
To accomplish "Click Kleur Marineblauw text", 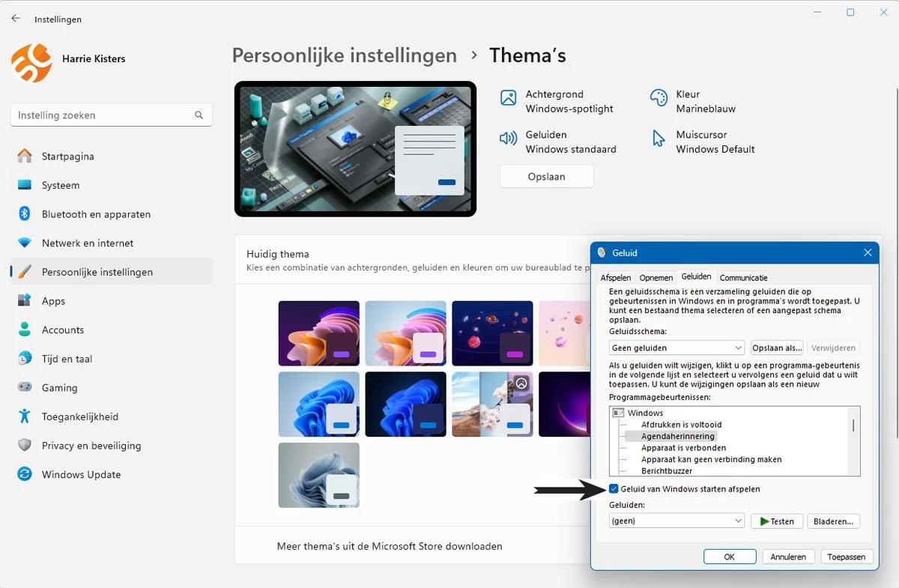I will pyautogui.click(x=706, y=101).
